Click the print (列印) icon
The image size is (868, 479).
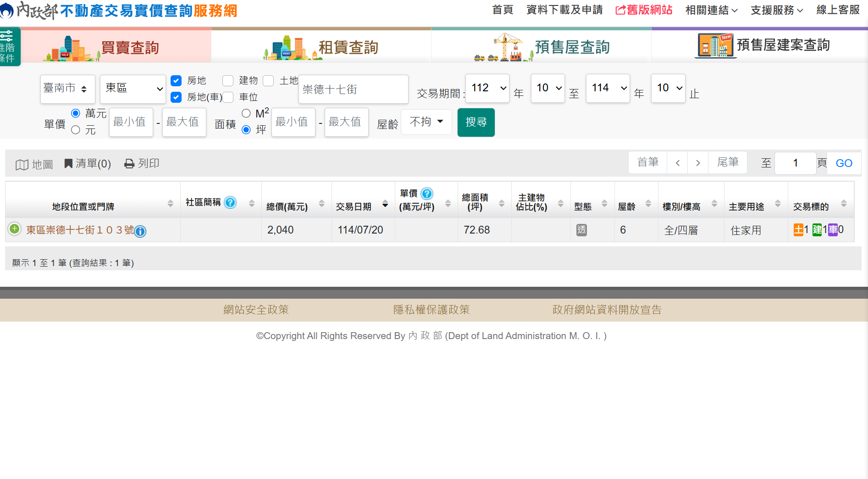(x=130, y=164)
